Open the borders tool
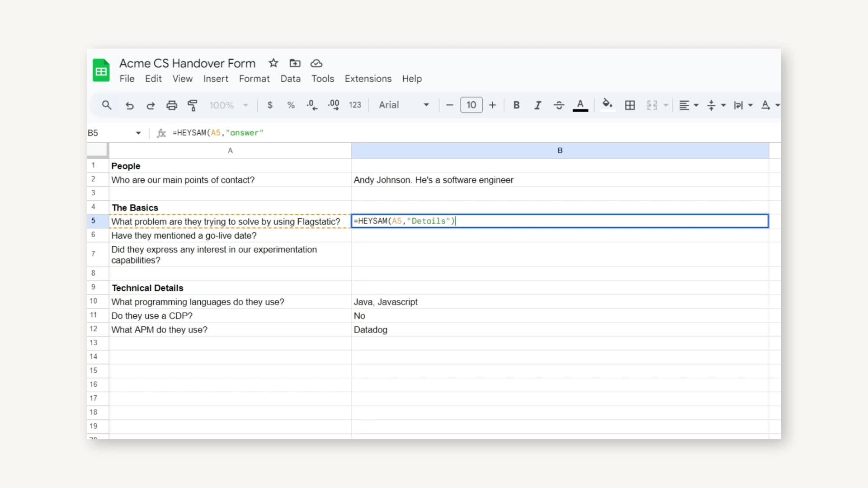The height and width of the screenshot is (488, 868). tap(630, 105)
